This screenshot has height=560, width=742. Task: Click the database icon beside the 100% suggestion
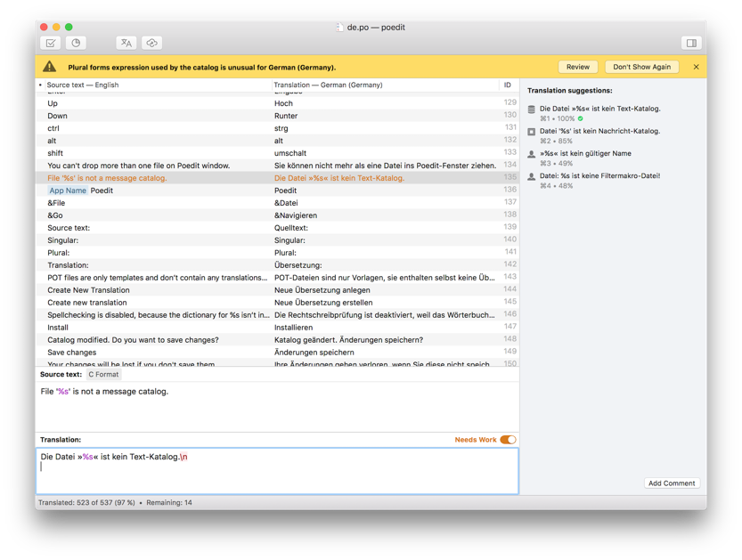point(532,110)
